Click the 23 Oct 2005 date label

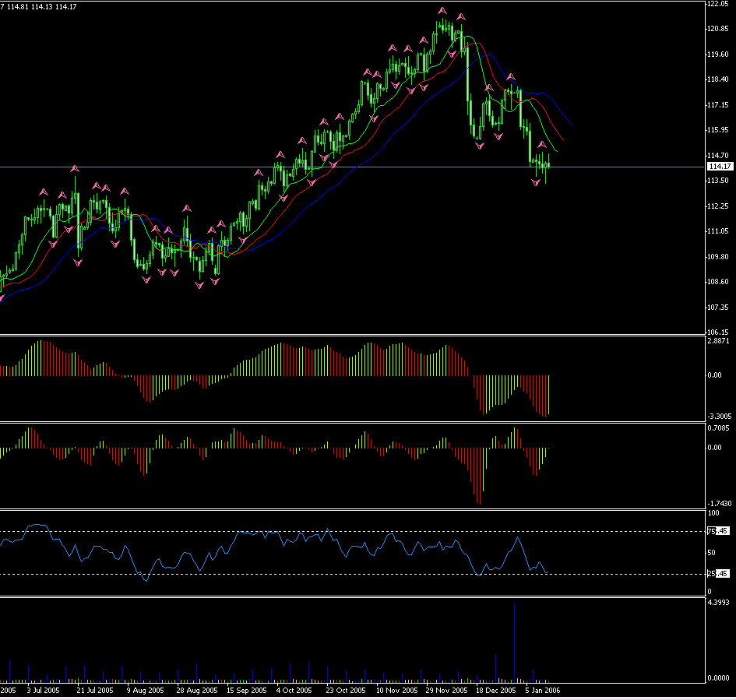346,691
